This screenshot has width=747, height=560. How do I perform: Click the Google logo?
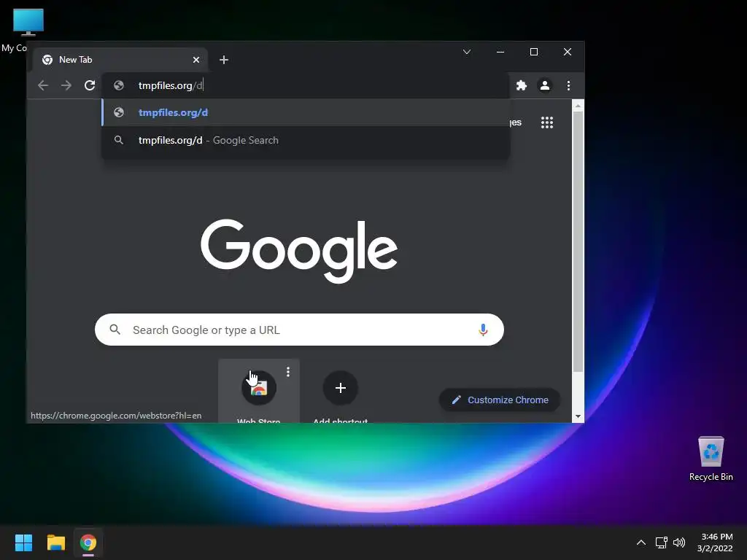pos(299,251)
